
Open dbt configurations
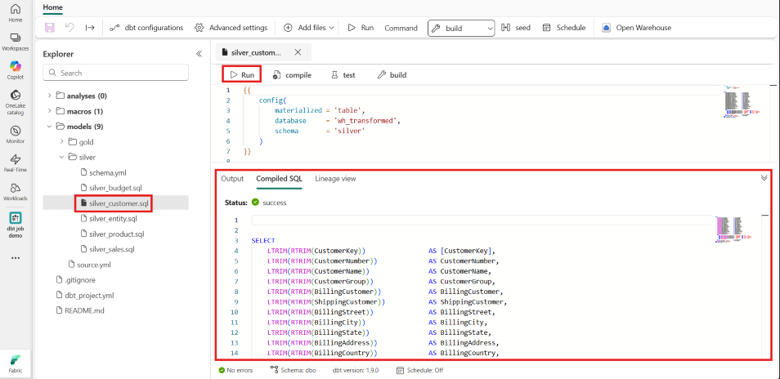point(146,27)
